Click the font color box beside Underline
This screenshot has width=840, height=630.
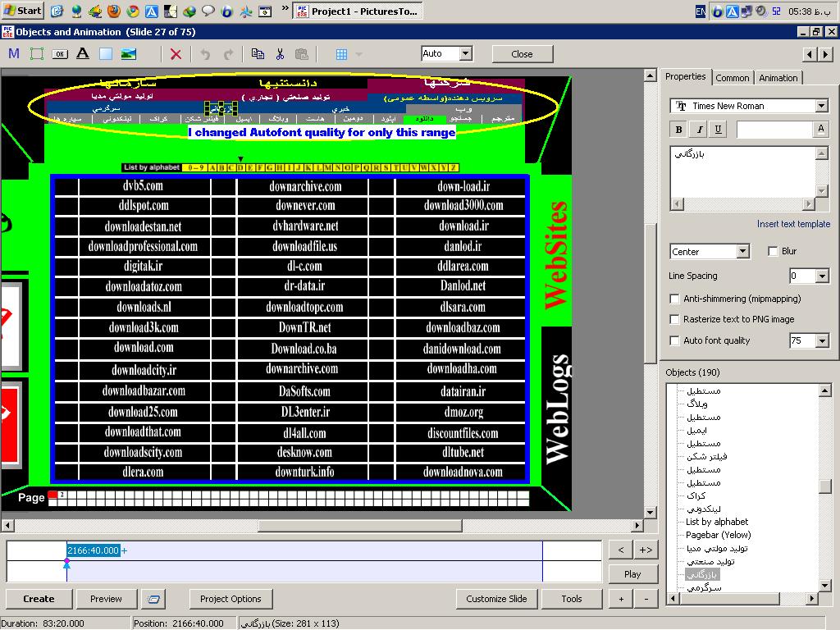pos(774,129)
